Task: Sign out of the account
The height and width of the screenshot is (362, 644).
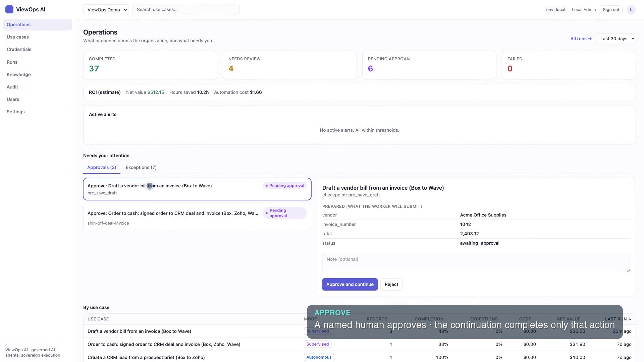Action: (611, 10)
